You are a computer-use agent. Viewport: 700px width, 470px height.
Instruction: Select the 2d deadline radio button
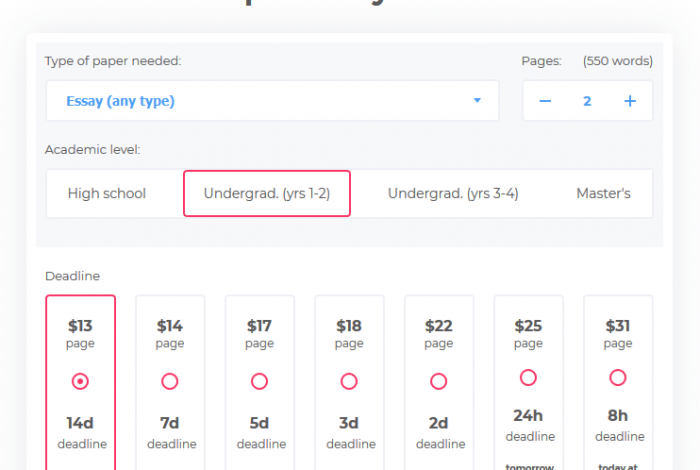(x=438, y=381)
